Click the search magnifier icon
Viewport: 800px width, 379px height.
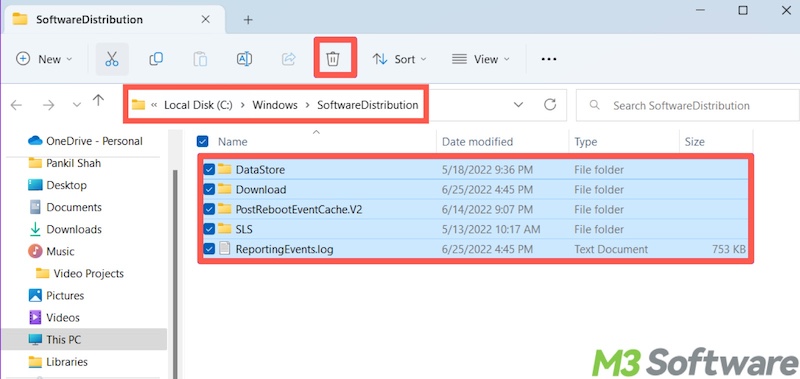coord(594,105)
